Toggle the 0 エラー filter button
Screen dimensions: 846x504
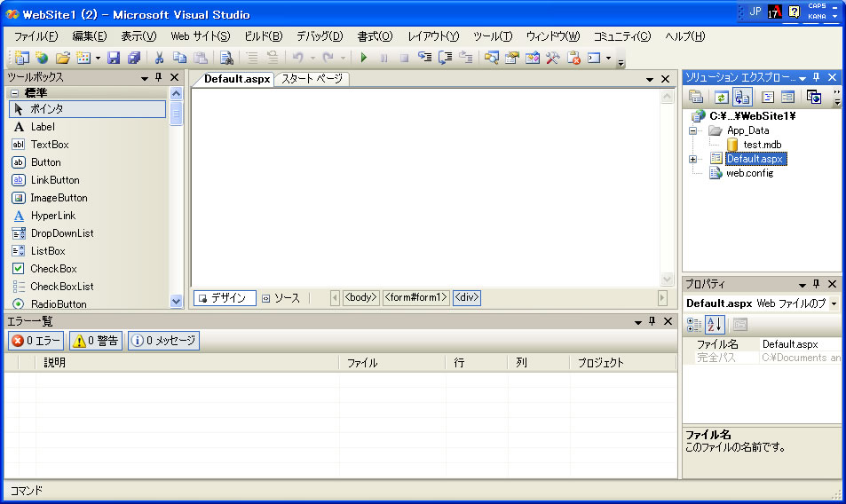(36, 341)
